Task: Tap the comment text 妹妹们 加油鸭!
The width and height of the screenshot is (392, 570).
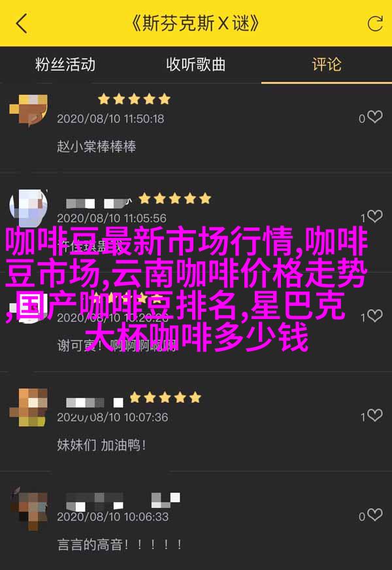Action: click(101, 445)
